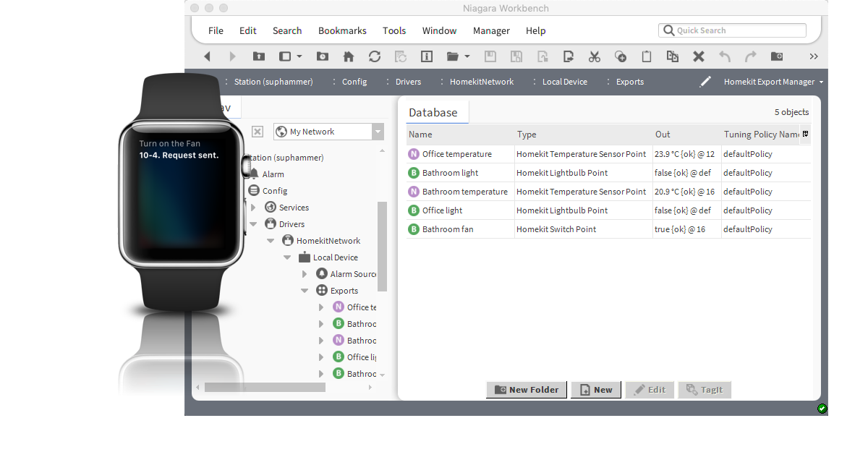Open the Edit menu
The width and height of the screenshot is (868, 452).
coord(248,30)
